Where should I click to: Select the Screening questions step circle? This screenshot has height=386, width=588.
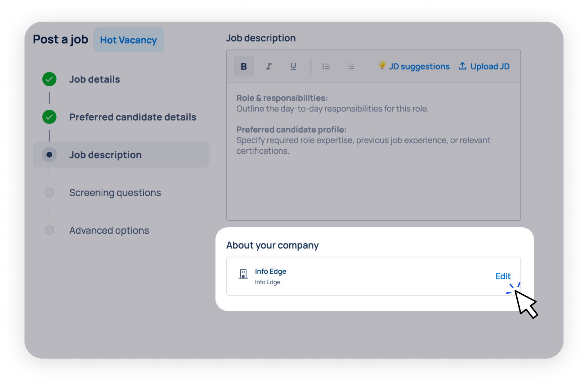point(49,193)
